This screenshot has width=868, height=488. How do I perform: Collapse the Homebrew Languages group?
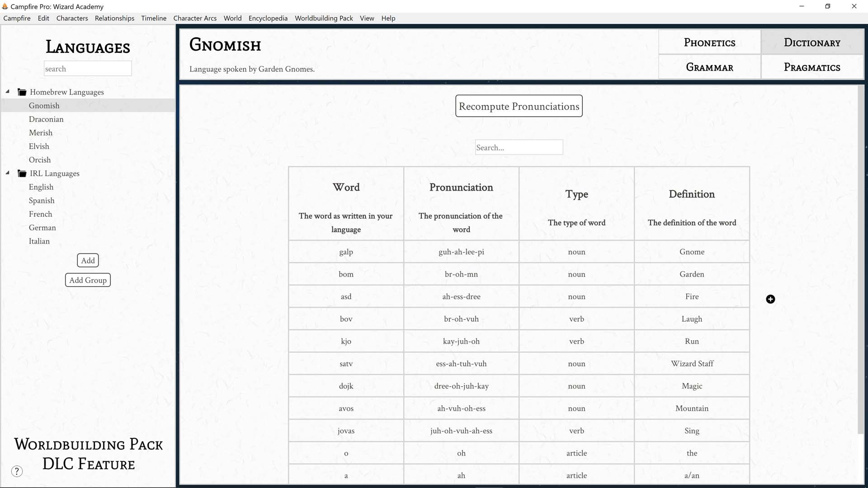(7, 91)
